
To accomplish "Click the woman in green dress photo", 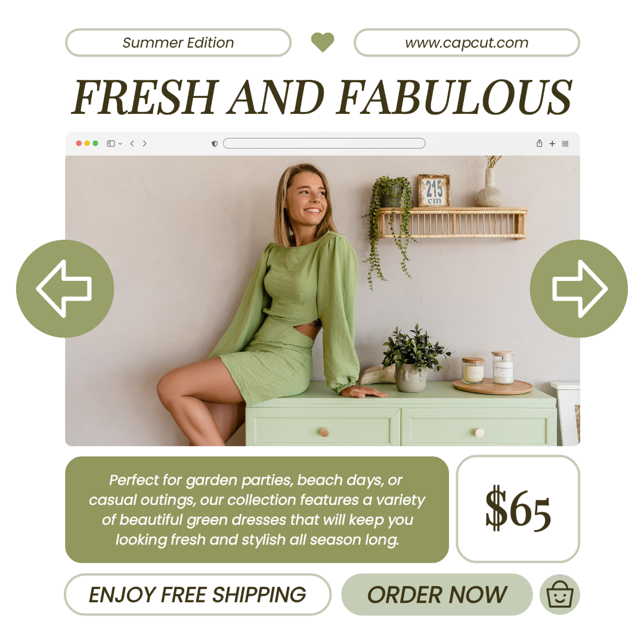I will (x=323, y=301).
